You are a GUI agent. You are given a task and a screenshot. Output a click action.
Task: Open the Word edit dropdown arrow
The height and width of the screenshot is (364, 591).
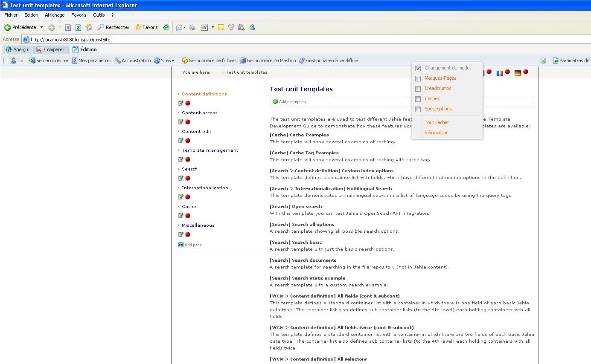(x=212, y=27)
